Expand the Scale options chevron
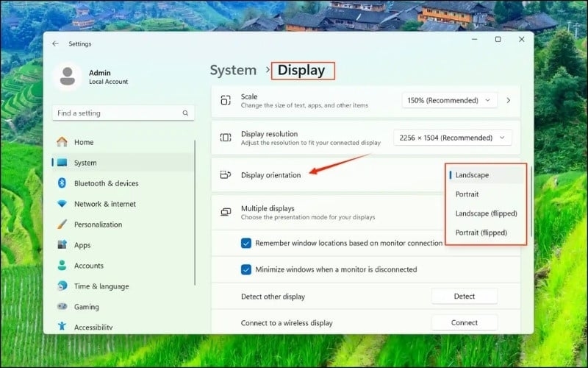 coord(508,100)
